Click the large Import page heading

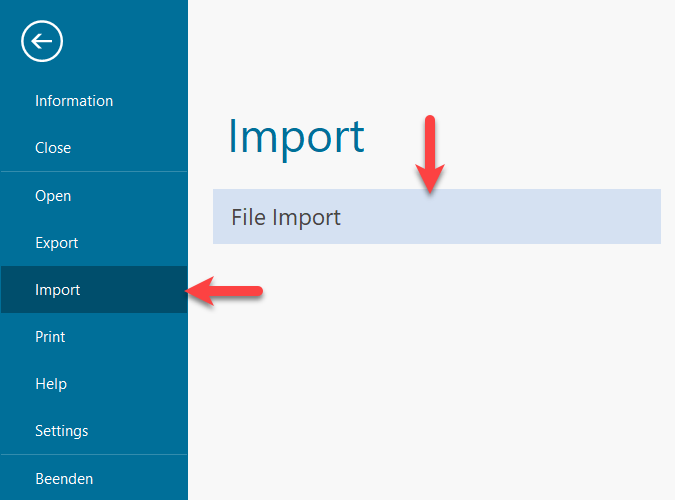(x=296, y=136)
